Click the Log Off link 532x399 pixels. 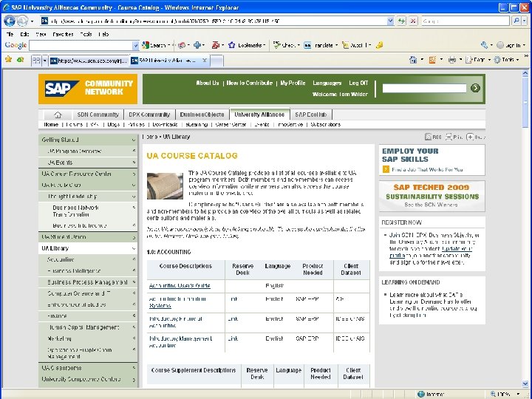[358, 83]
